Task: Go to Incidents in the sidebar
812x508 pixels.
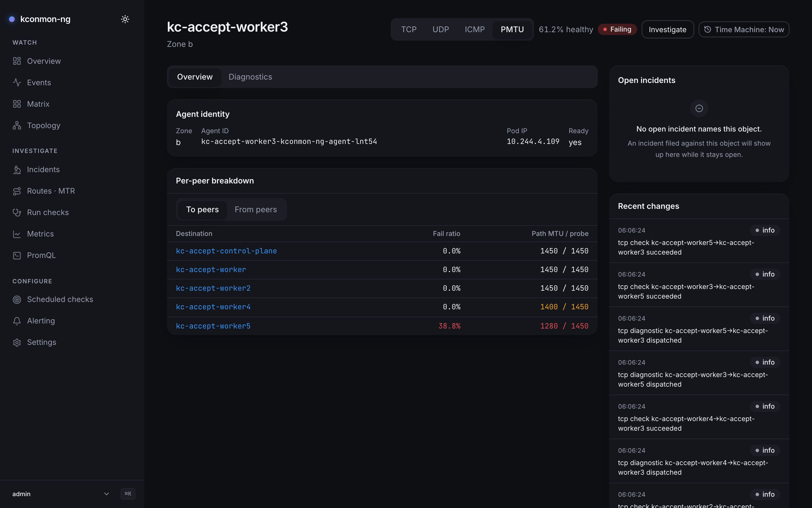Action: point(72,170)
